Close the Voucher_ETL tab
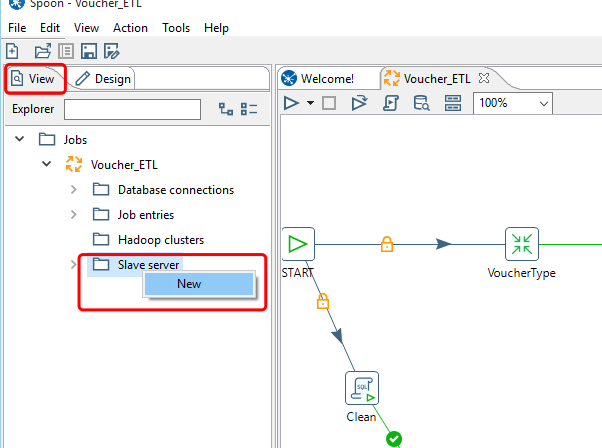This screenshot has height=448, width=602. point(484,78)
